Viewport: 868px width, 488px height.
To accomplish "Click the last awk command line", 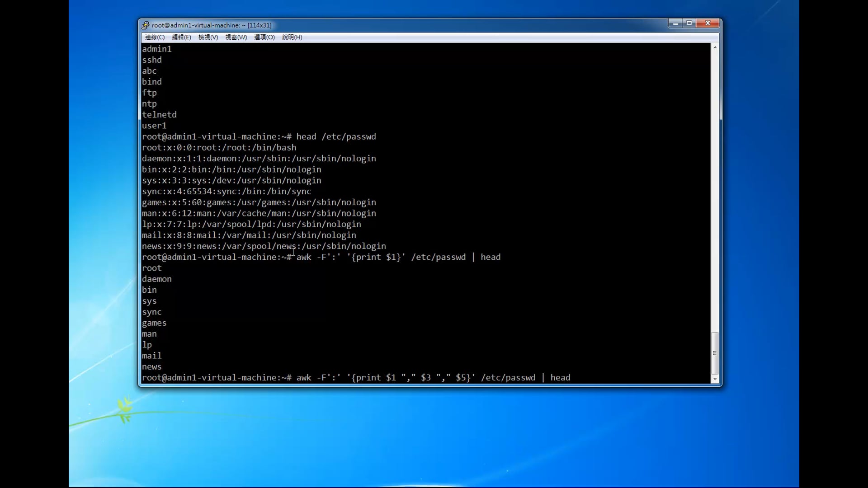I will pyautogui.click(x=433, y=378).
